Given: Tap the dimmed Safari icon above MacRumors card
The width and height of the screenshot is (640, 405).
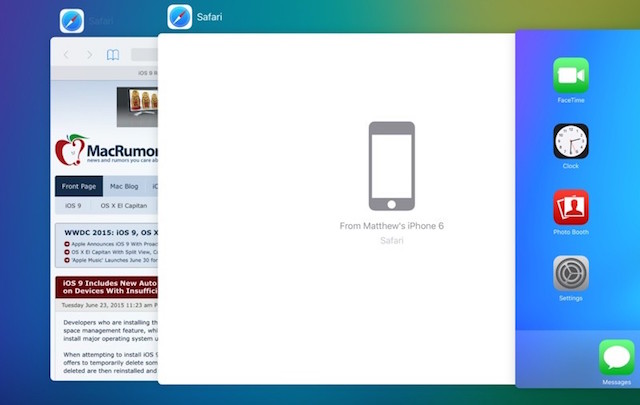Looking at the screenshot, I should pyautogui.click(x=72, y=21).
